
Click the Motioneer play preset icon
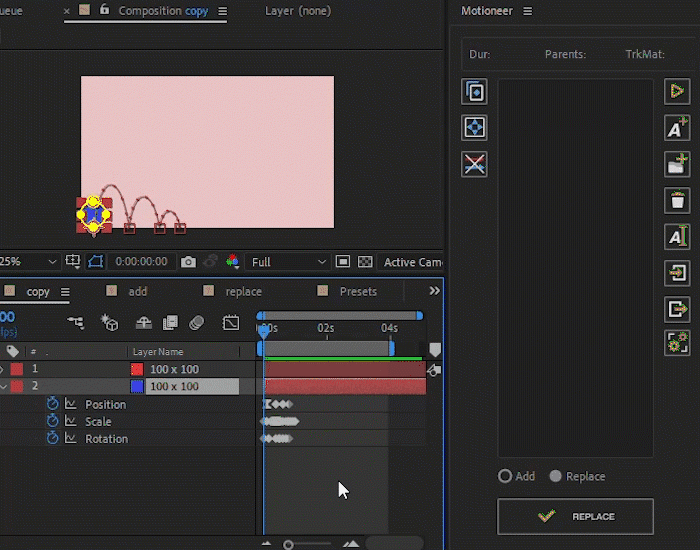point(677,92)
